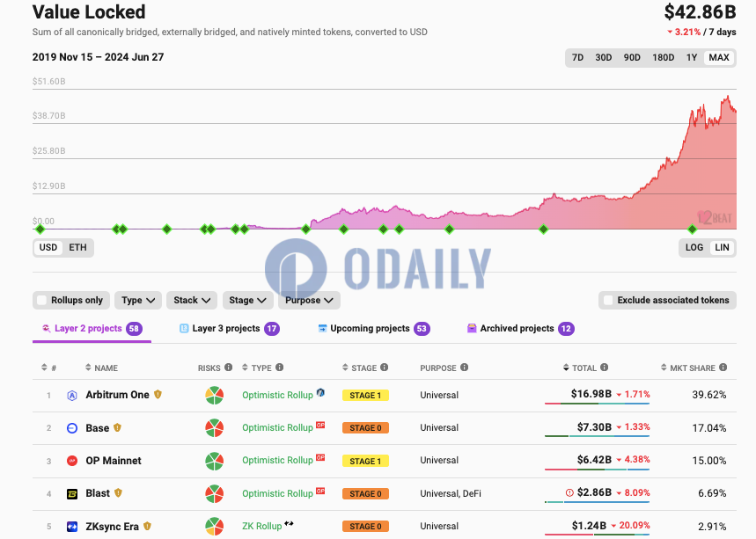Open the TYPE column info icon
This screenshot has width=756, height=539.
279,368
